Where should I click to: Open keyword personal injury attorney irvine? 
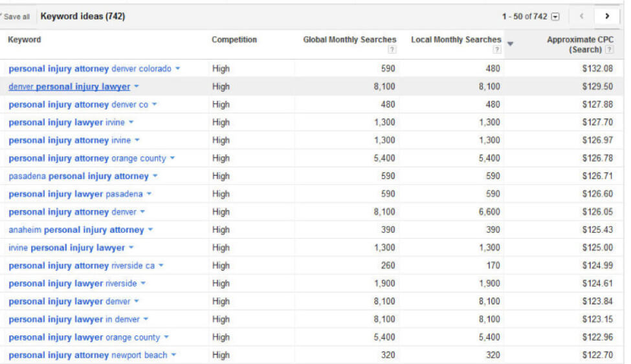(x=70, y=140)
